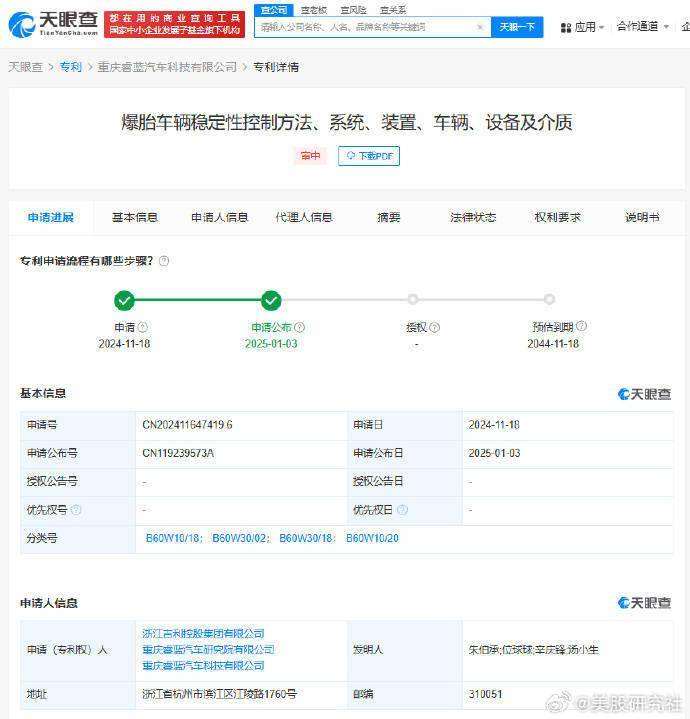Select the 2025-01-03 publication date under timeline
This screenshot has width=690, height=719.
(271, 343)
